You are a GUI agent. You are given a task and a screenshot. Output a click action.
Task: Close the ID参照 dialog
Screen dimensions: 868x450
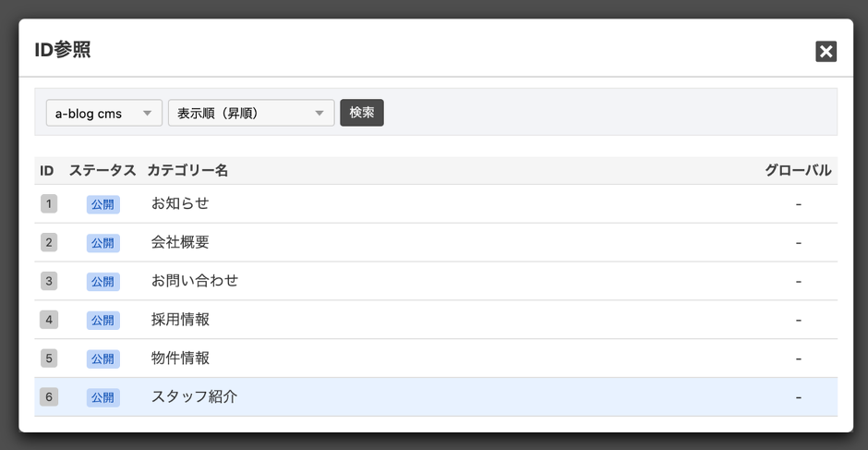point(826,52)
